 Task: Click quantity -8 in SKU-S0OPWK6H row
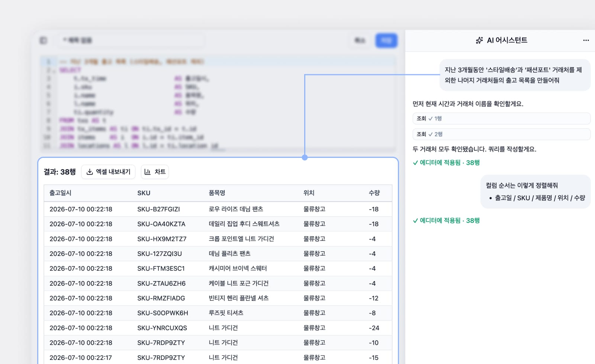(x=372, y=313)
